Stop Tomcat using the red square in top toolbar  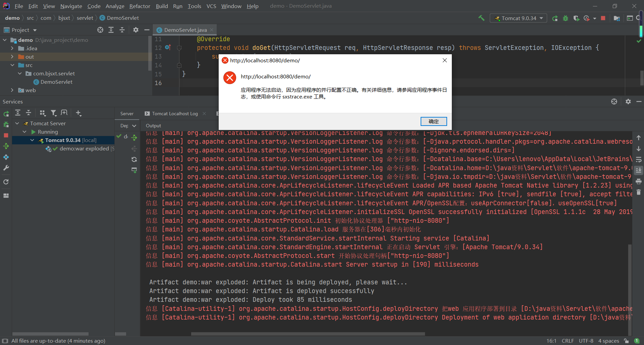(x=603, y=18)
